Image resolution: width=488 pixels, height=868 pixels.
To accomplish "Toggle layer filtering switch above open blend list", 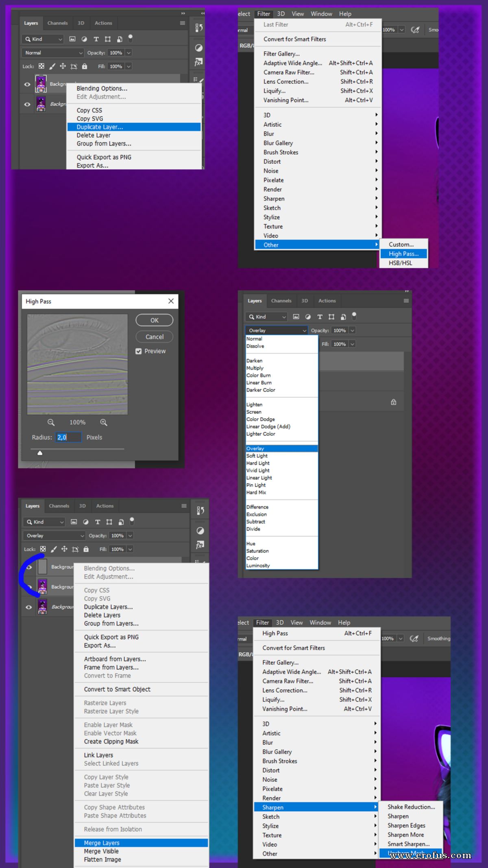I will [354, 316].
